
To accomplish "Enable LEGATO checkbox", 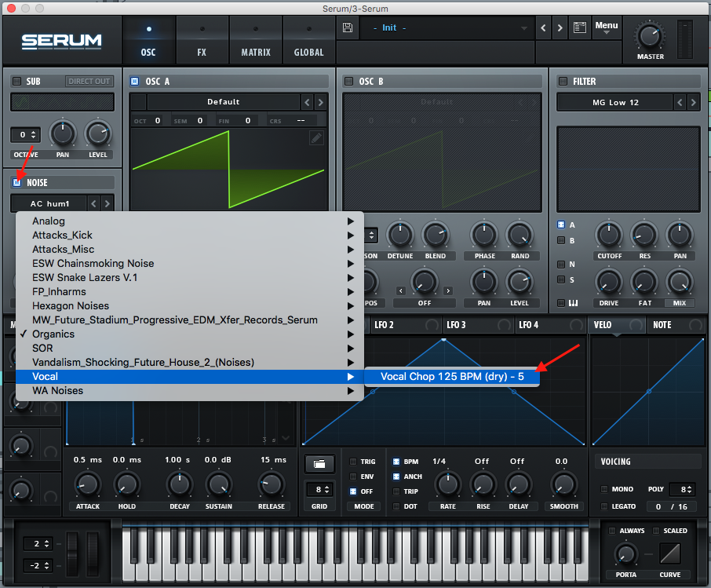I will [604, 506].
